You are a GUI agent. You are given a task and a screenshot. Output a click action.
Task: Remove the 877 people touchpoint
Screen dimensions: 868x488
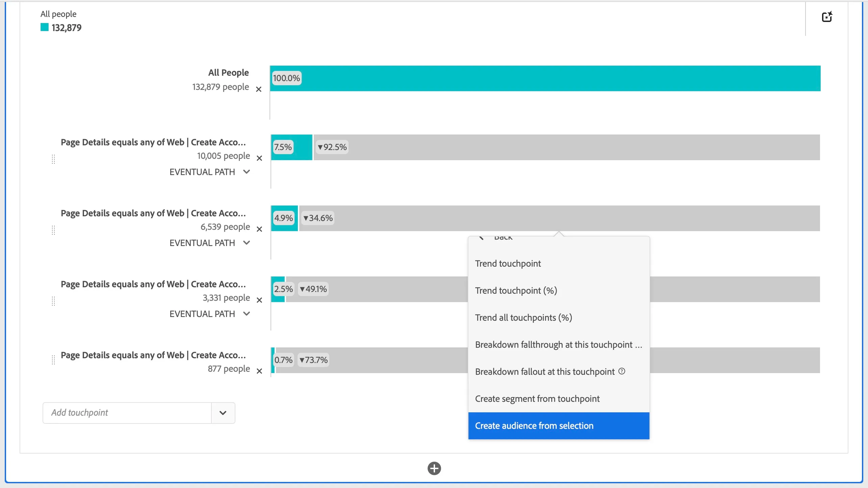click(259, 371)
